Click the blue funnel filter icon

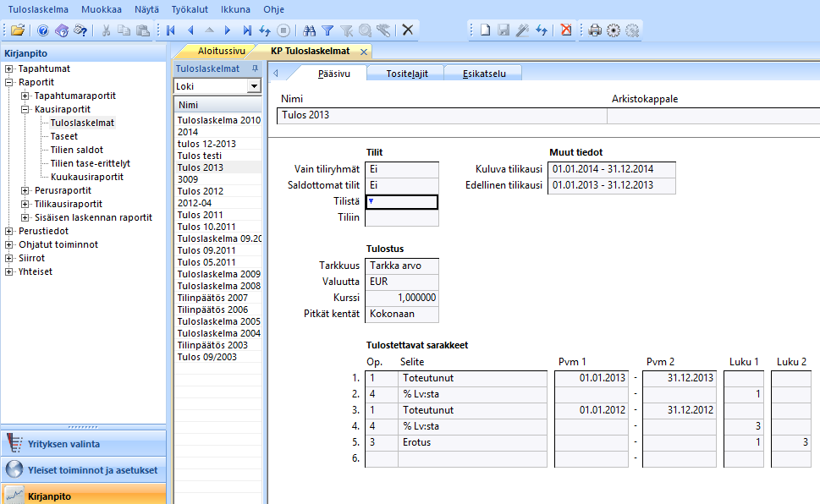click(x=327, y=30)
